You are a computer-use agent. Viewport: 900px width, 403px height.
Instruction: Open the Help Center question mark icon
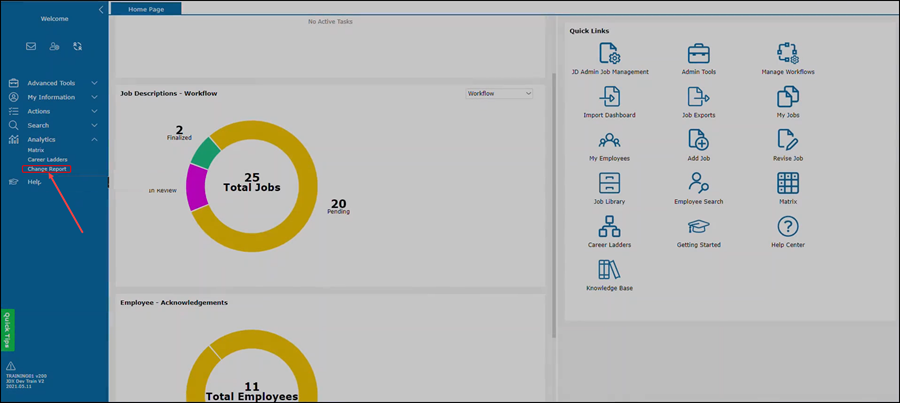(x=788, y=227)
